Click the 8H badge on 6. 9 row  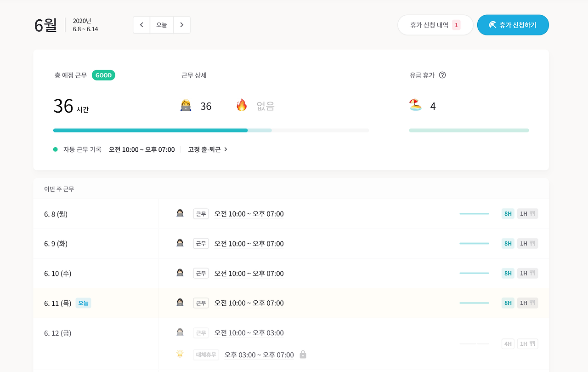coord(508,244)
